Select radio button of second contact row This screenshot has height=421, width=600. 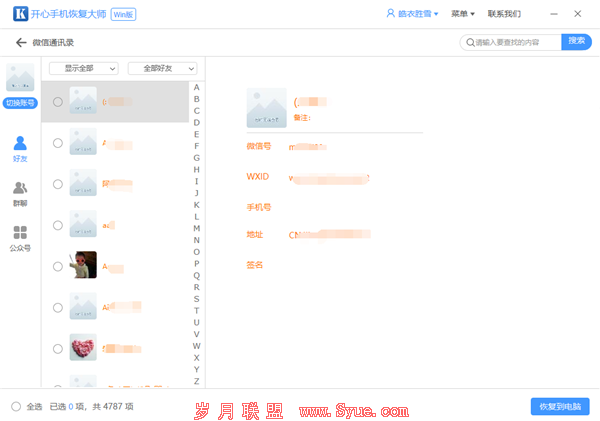(58, 143)
